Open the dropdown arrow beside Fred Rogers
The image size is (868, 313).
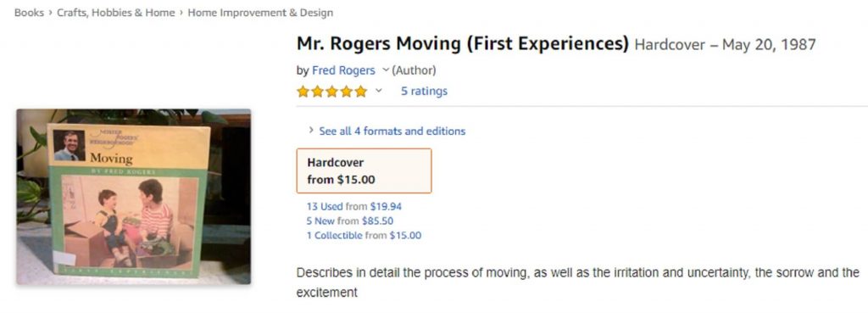pyautogui.click(x=386, y=70)
